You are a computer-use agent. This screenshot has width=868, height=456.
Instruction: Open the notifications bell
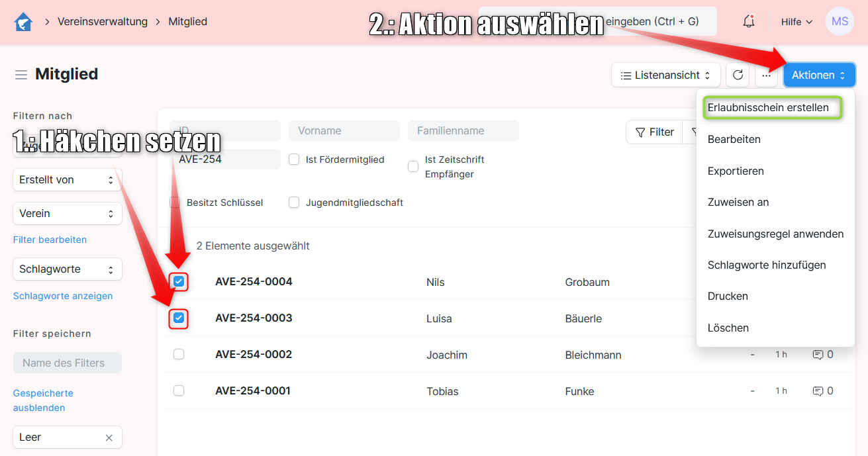(x=748, y=22)
